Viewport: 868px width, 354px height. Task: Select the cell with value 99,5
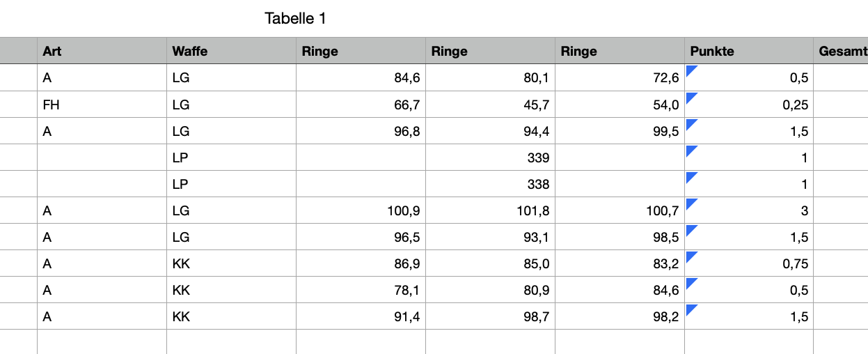coord(620,131)
